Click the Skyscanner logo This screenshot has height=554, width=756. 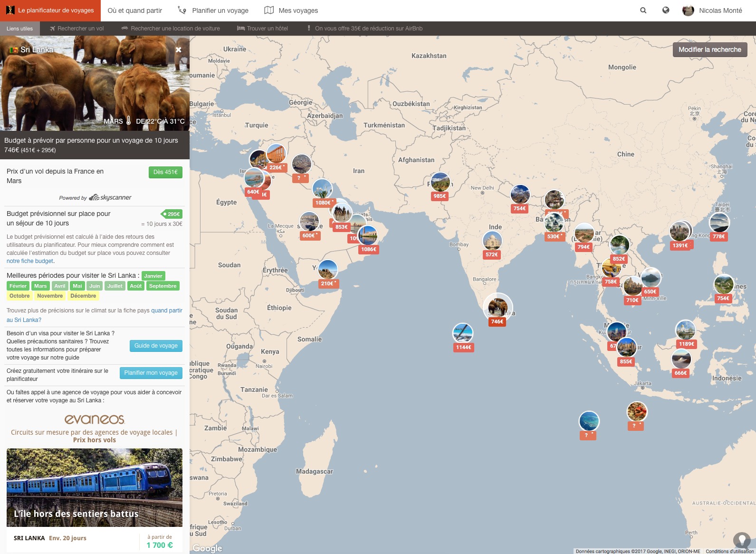pos(110,197)
